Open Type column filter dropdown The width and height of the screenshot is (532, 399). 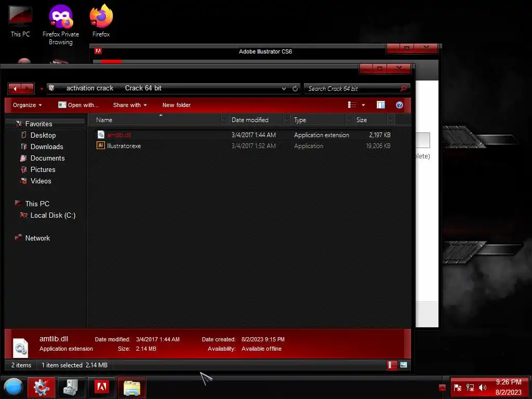pos(349,120)
